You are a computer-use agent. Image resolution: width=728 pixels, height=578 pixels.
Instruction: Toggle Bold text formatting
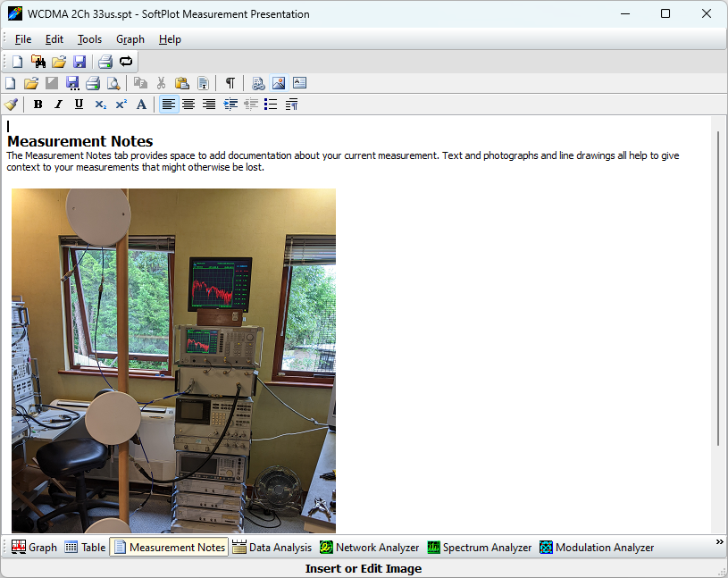pos(38,105)
